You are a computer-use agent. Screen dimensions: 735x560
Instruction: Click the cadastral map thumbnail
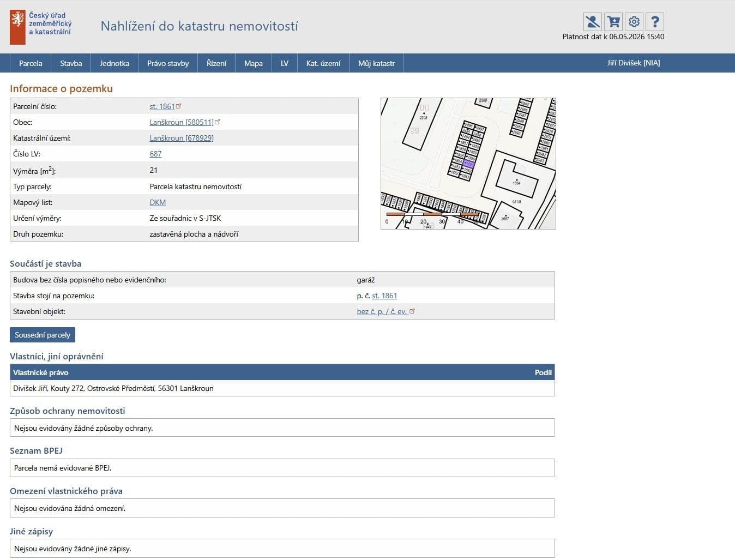(x=468, y=164)
